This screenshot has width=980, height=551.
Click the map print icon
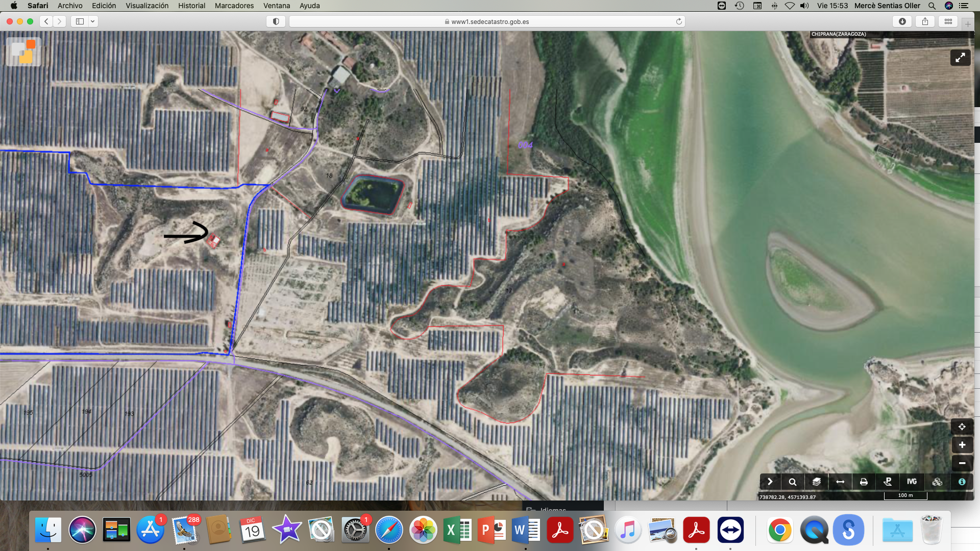pos(864,482)
